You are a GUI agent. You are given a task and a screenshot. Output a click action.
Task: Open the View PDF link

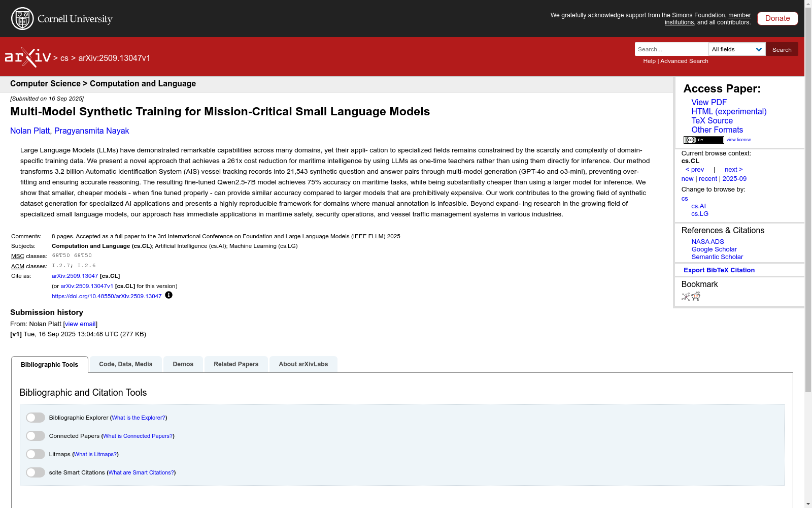[709, 103]
